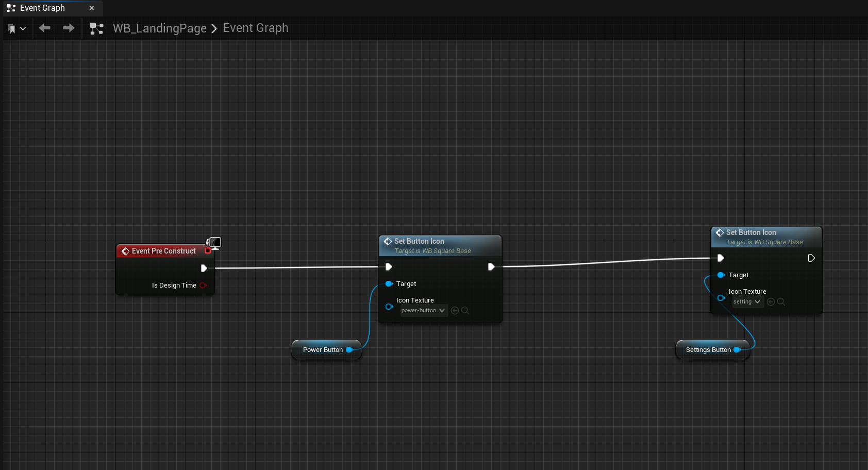Click the Is Design Time output pin
868x470 pixels.
pos(203,285)
